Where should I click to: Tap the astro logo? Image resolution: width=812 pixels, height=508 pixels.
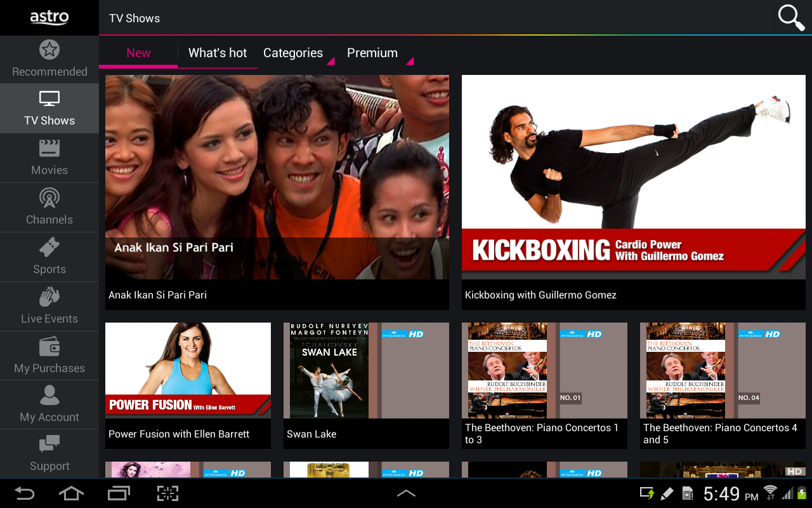point(49,17)
